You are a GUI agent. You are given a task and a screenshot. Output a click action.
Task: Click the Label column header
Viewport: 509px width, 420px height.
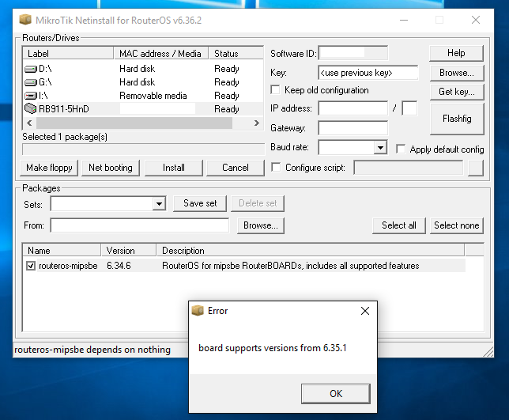(x=68, y=53)
